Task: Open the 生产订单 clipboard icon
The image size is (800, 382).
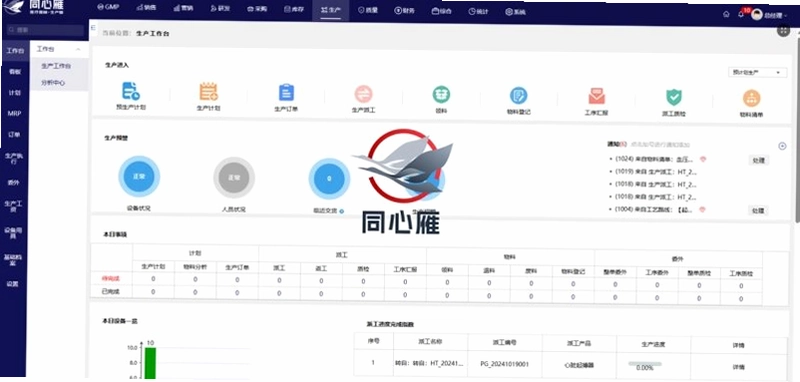Action: click(x=286, y=93)
